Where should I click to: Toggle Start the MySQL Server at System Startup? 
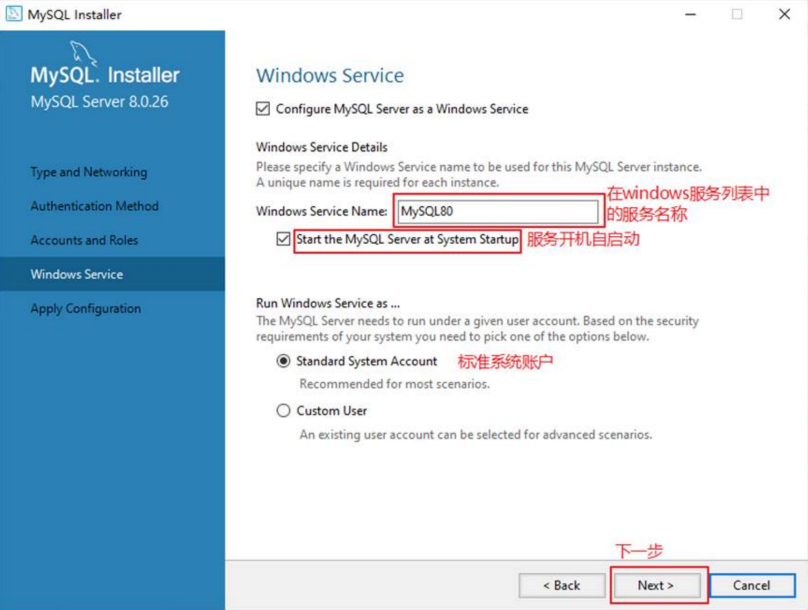pos(283,239)
